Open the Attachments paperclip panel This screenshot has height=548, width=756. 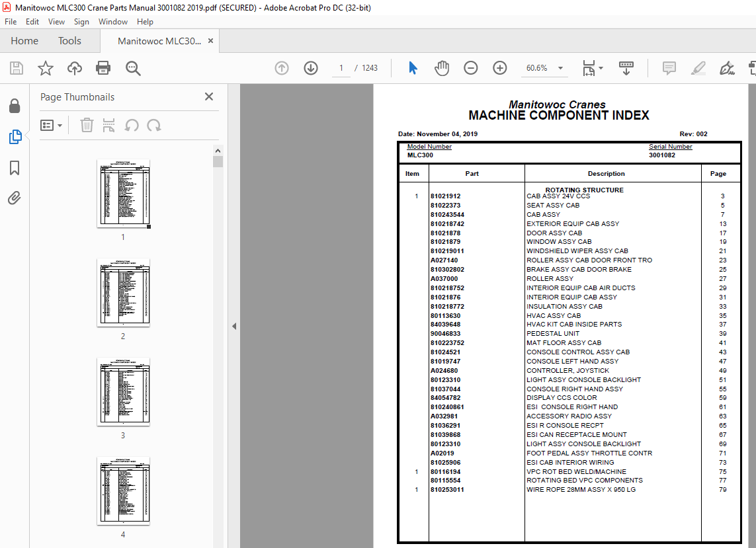point(15,198)
